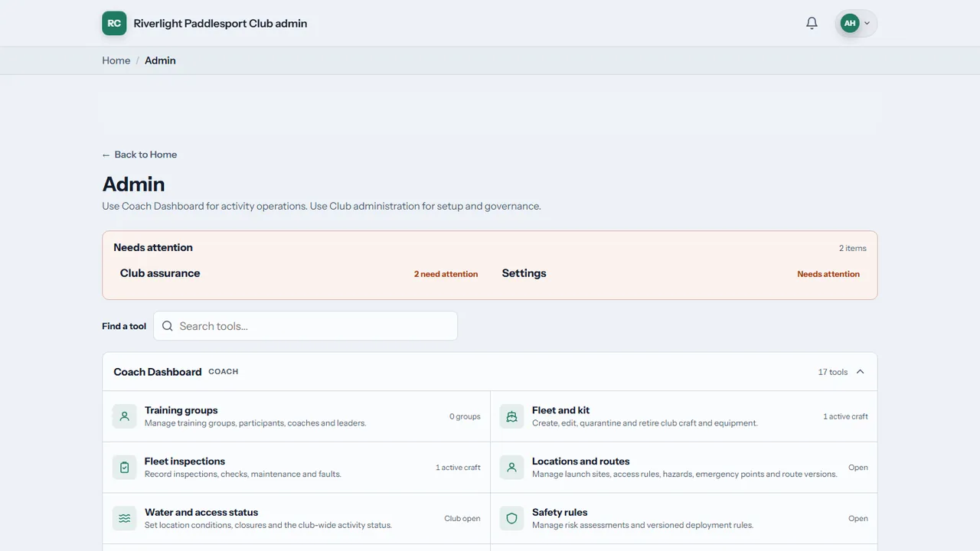Click Riverlight Paddlesport Club admin title

[x=220, y=23]
